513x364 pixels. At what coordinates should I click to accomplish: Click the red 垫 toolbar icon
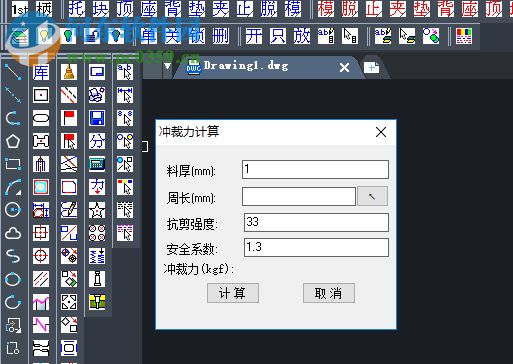[422, 9]
